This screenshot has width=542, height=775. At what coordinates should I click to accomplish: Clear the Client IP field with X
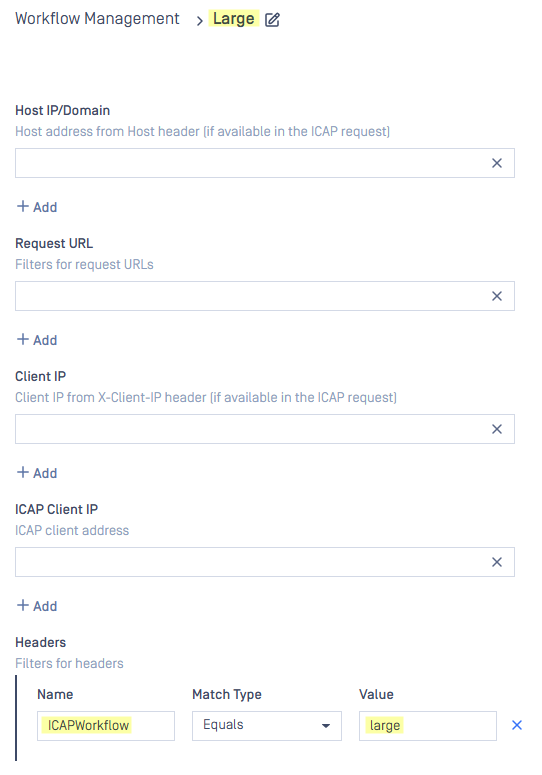(x=497, y=429)
